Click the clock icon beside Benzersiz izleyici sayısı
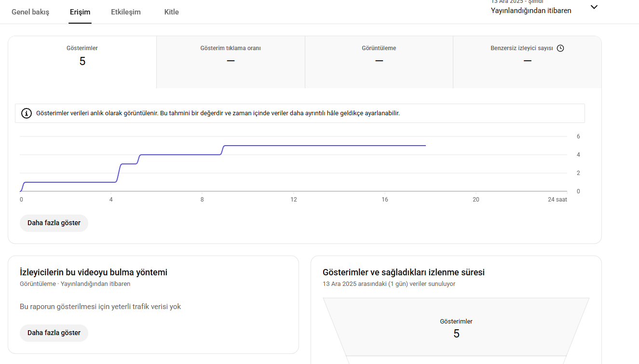This screenshot has height=364, width=639. point(560,48)
